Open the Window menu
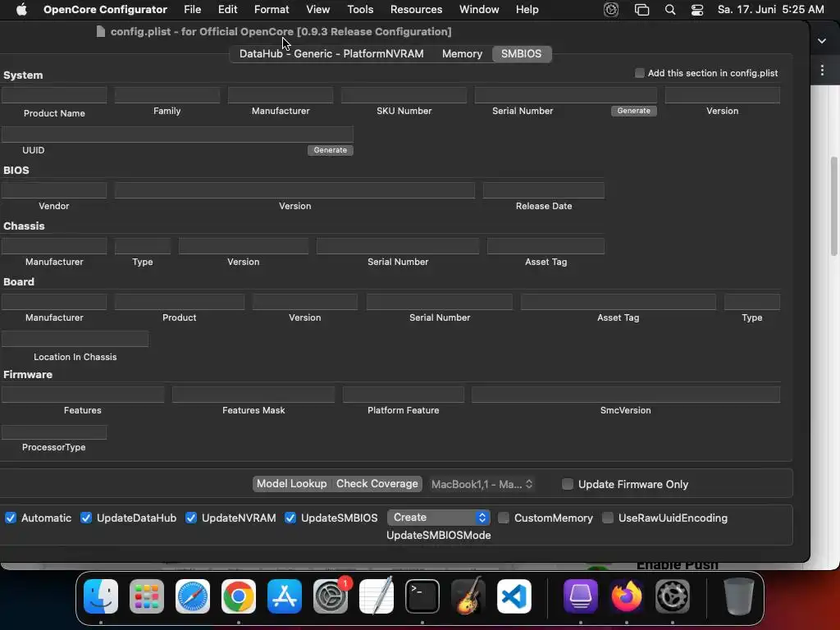This screenshot has height=630, width=840. pos(479,10)
